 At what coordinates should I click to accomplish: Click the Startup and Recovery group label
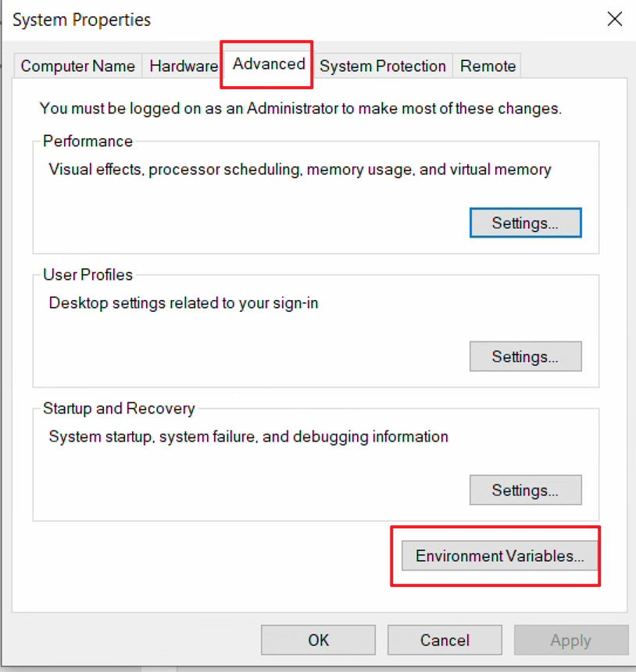[119, 409]
